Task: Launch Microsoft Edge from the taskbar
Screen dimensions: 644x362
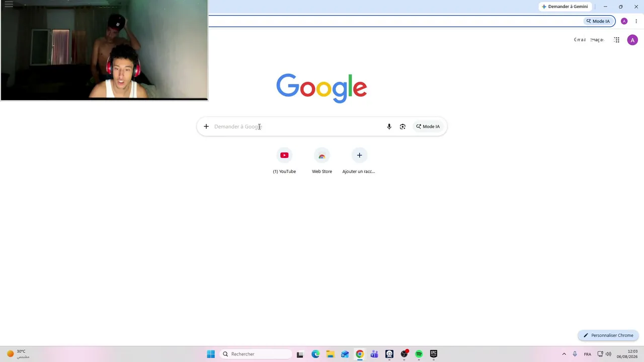Action: point(315,354)
